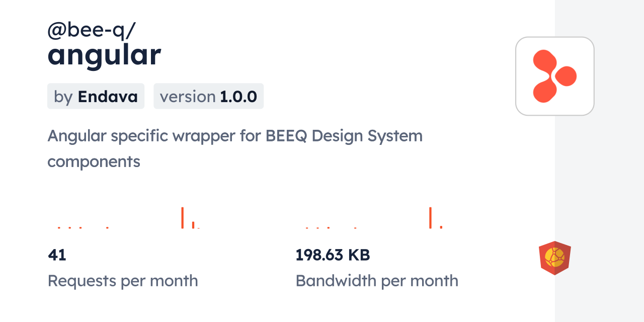Click the "by Endava" author badge
The width and height of the screenshot is (644, 322).
coord(96,96)
